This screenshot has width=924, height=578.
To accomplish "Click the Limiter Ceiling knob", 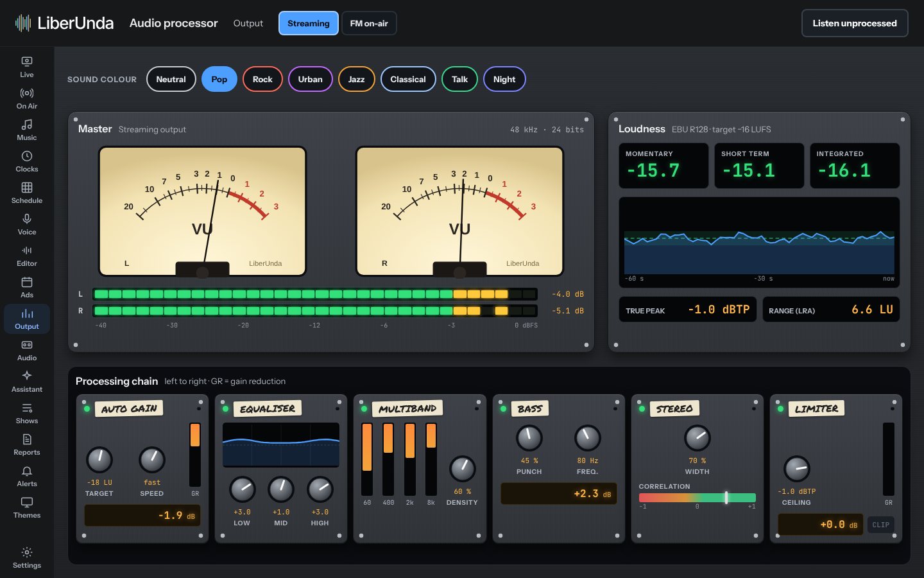I will 797,469.
